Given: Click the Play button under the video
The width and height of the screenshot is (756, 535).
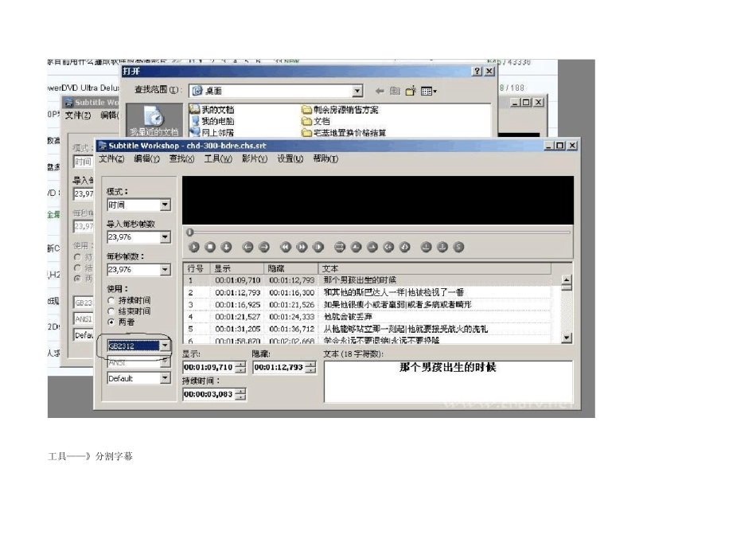Looking at the screenshot, I should [x=194, y=247].
